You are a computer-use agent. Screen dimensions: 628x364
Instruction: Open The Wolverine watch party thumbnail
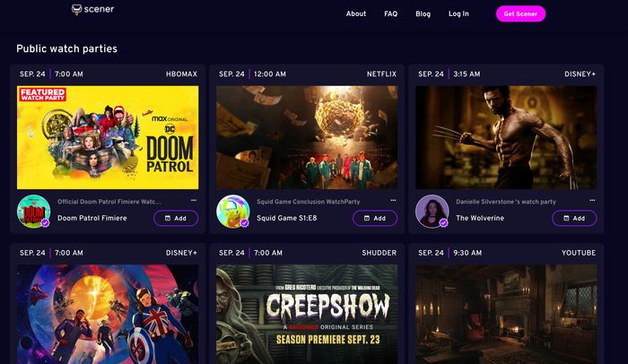tap(506, 137)
